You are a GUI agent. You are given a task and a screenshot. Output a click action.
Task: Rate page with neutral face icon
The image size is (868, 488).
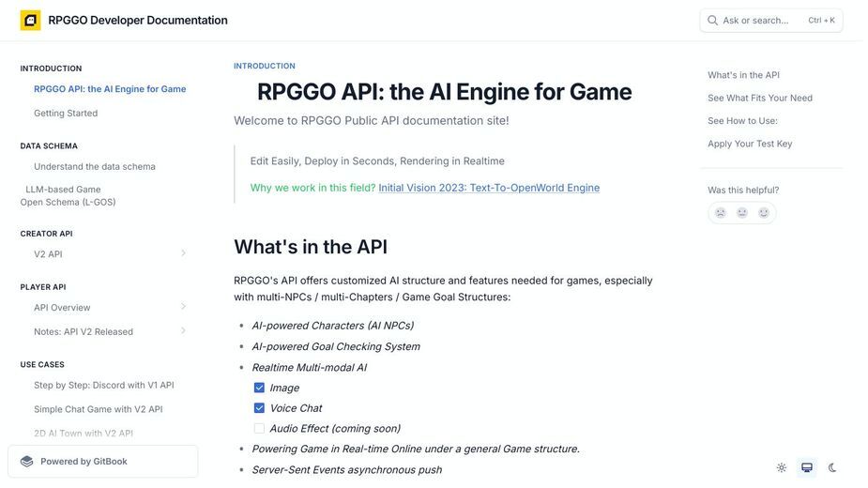pos(741,213)
